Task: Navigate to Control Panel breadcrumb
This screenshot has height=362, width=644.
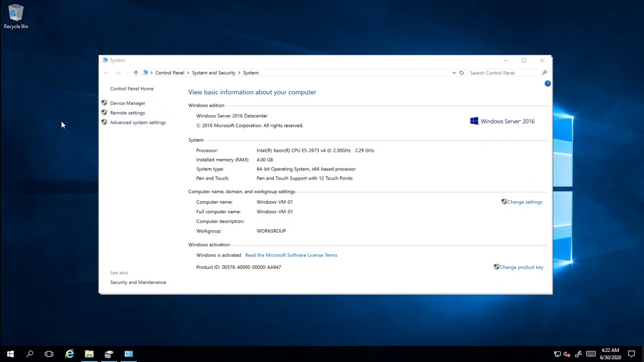Action: point(170,73)
